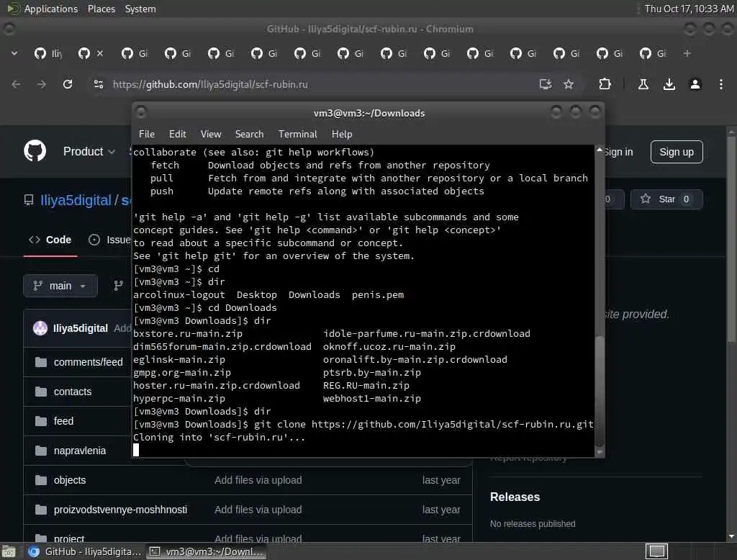Click the terminal scrollbar thumb
Image resolution: width=737 pixels, height=560 pixels.
pos(600,390)
